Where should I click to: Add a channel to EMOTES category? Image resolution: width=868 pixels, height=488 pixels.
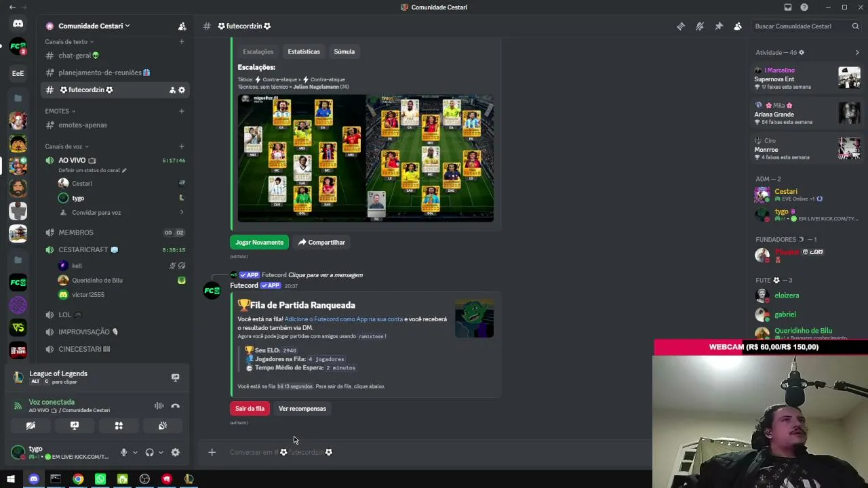click(182, 111)
